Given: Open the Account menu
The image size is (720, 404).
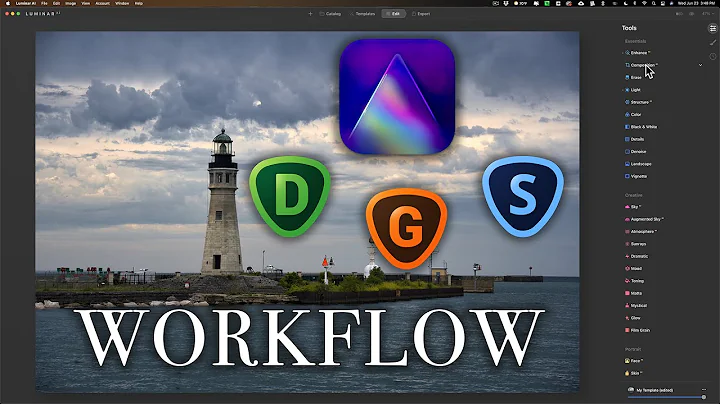Looking at the screenshot, I should point(102,3).
